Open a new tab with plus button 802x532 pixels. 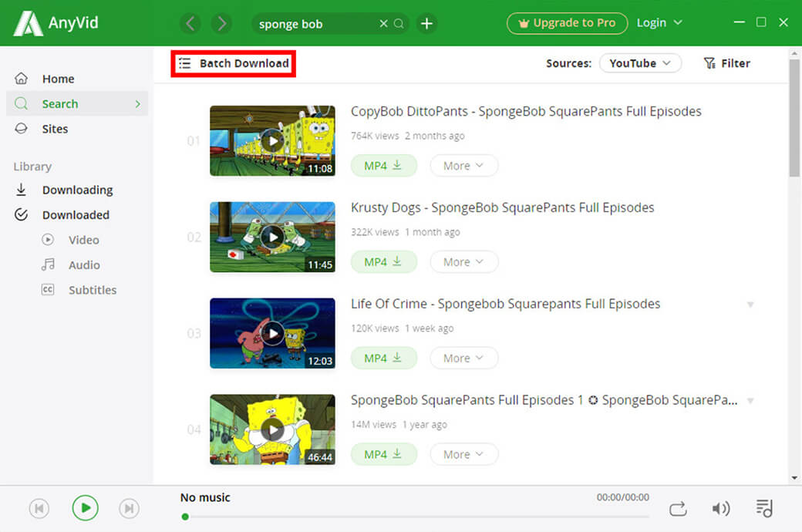click(426, 24)
